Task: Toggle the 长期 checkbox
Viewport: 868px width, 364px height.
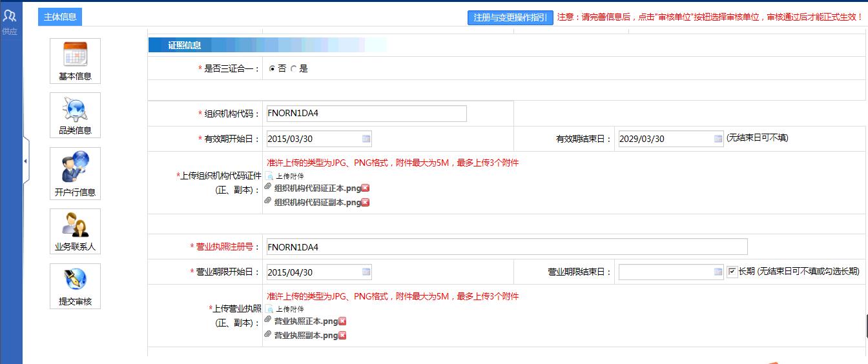Action: (x=732, y=272)
